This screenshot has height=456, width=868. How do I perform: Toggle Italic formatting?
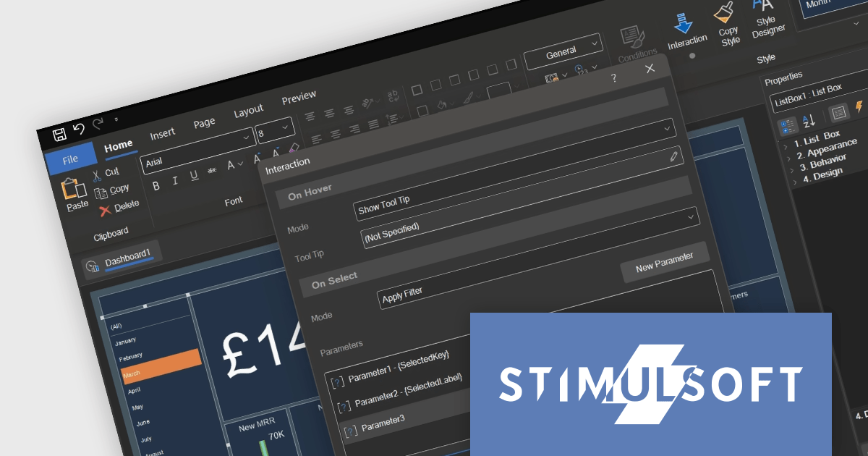click(x=174, y=181)
